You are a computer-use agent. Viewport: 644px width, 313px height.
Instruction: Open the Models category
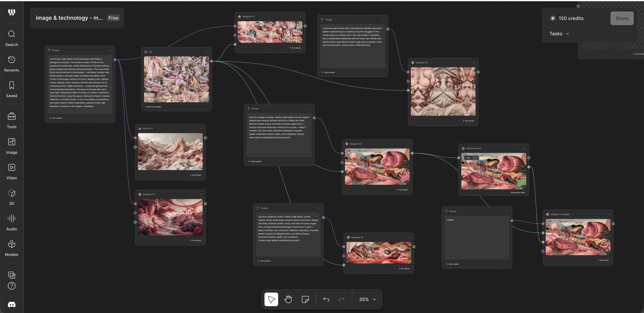pyautogui.click(x=12, y=248)
